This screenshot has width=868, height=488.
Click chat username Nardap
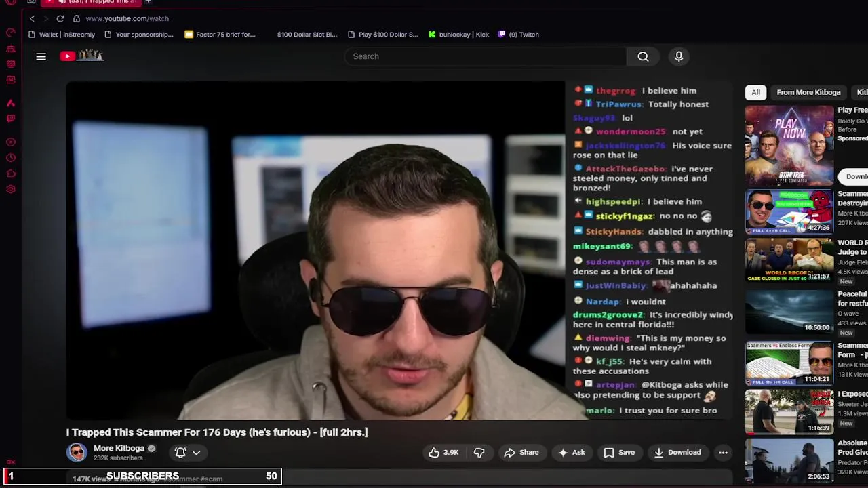(x=603, y=302)
